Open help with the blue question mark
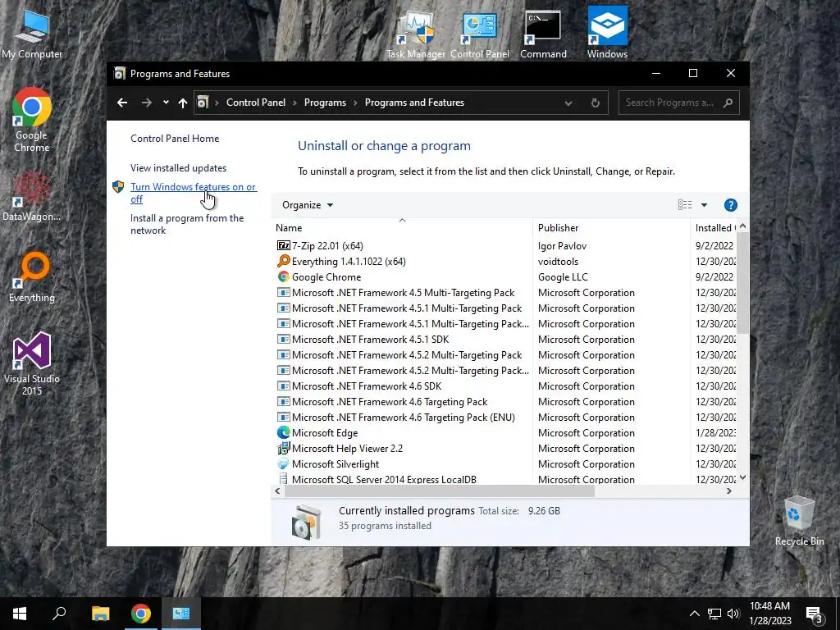 pos(731,205)
